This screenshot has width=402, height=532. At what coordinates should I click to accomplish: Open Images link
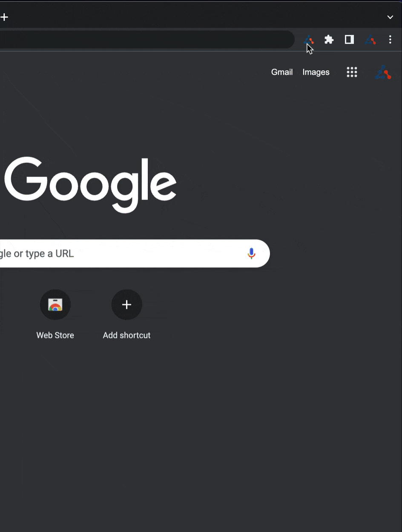click(316, 72)
